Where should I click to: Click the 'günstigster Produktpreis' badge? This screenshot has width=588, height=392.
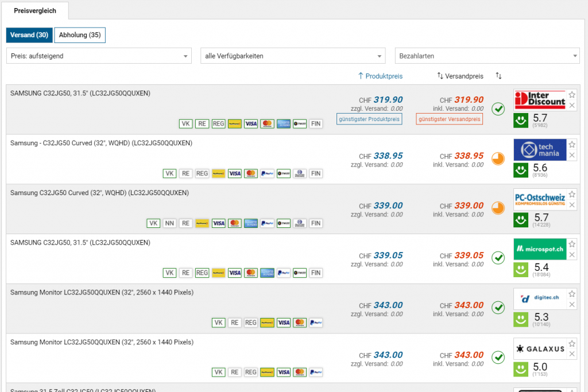point(369,119)
